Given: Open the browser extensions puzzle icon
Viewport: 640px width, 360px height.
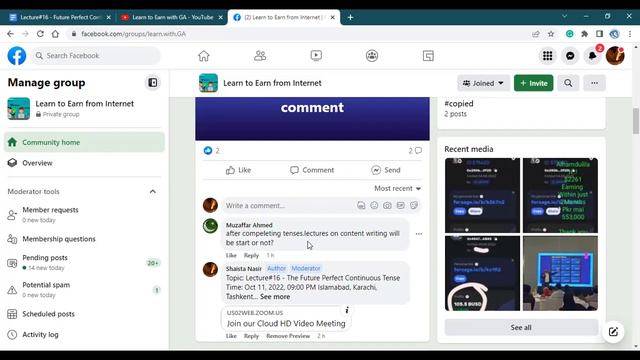Looking at the screenshot, I should pyautogui.click(x=584, y=34).
